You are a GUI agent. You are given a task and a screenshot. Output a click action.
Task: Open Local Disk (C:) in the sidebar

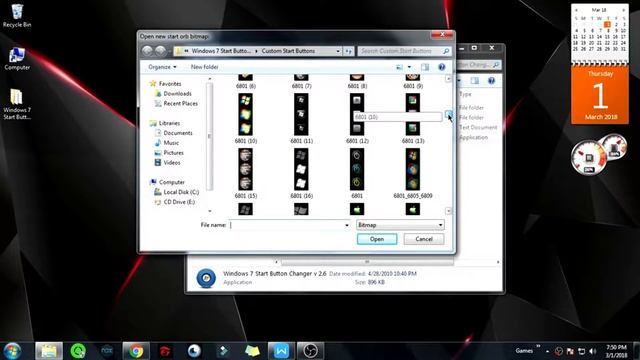(x=181, y=192)
